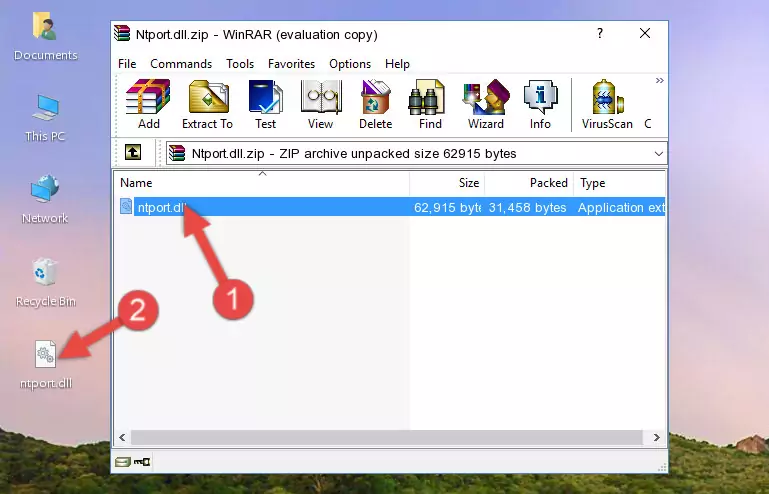Click the WinRAR title bar help button

click(x=600, y=33)
